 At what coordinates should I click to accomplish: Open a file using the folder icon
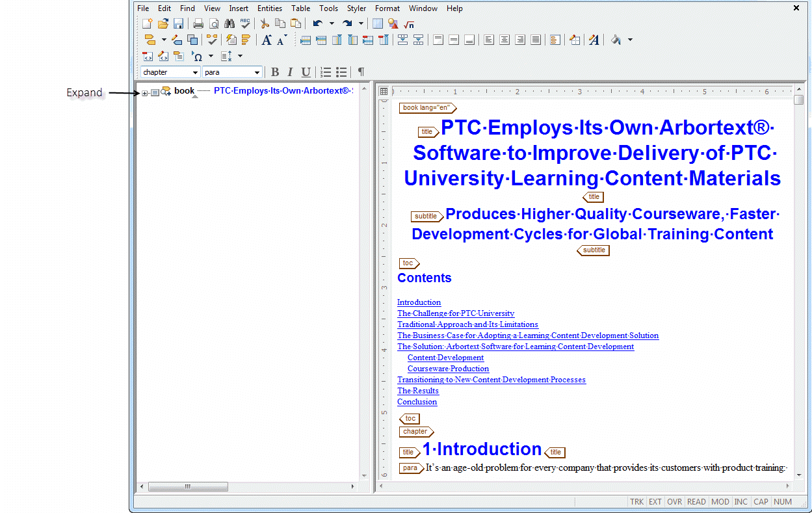(x=163, y=23)
